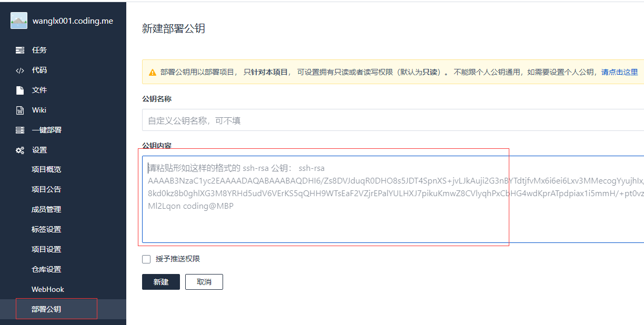Select the 设置 (Settings) gear icon

click(19, 150)
